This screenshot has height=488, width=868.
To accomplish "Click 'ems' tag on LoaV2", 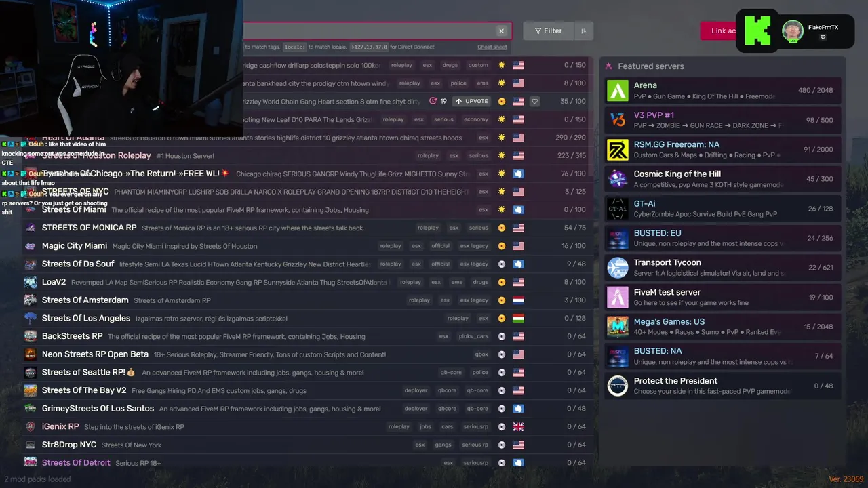I will coord(457,282).
